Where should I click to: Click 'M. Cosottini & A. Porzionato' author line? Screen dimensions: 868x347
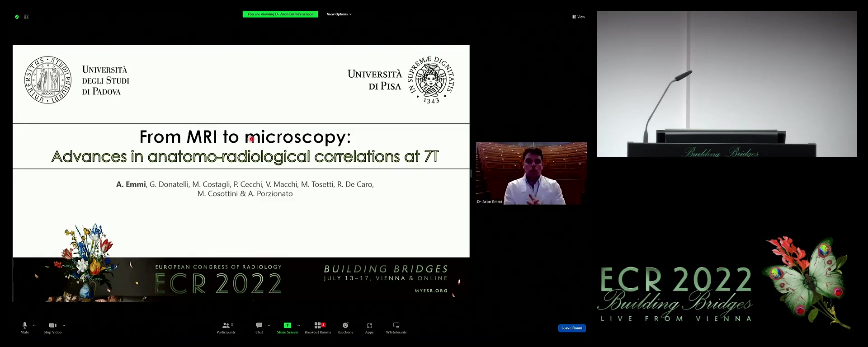point(245,194)
